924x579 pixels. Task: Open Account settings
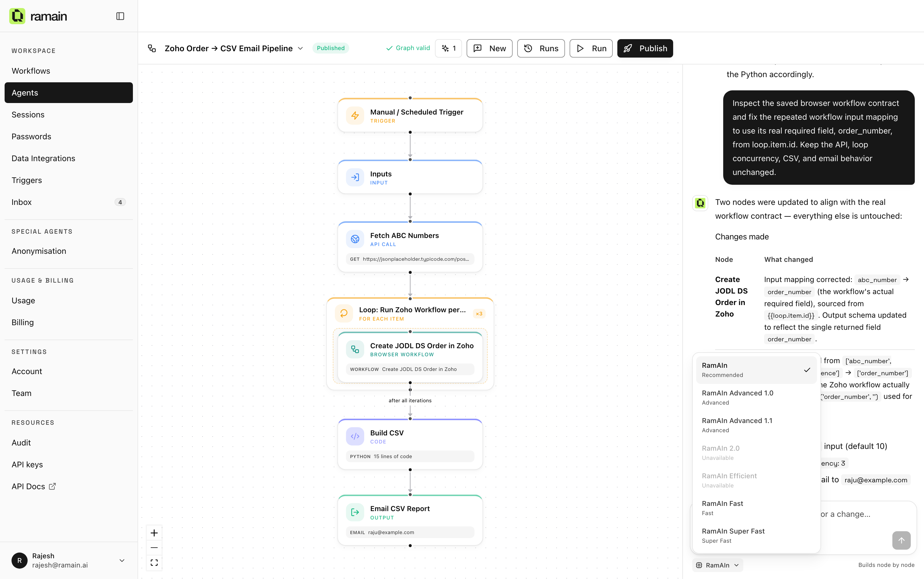(68, 372)
